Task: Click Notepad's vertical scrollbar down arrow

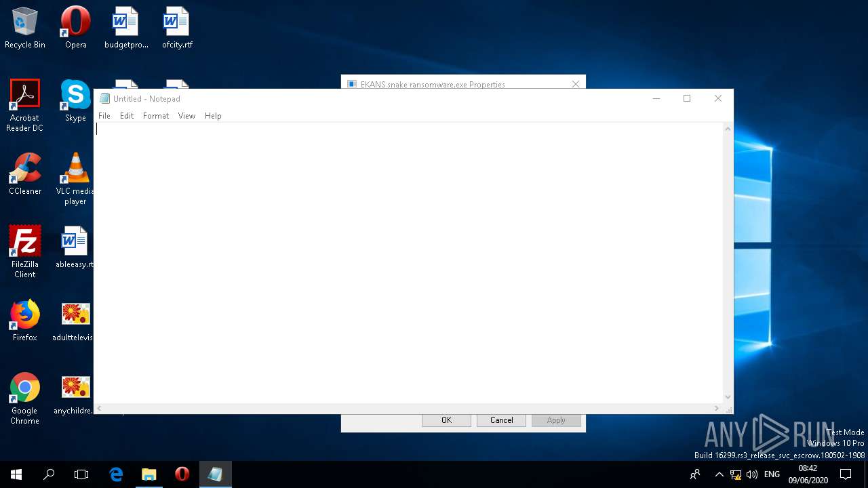Action: 728,397
